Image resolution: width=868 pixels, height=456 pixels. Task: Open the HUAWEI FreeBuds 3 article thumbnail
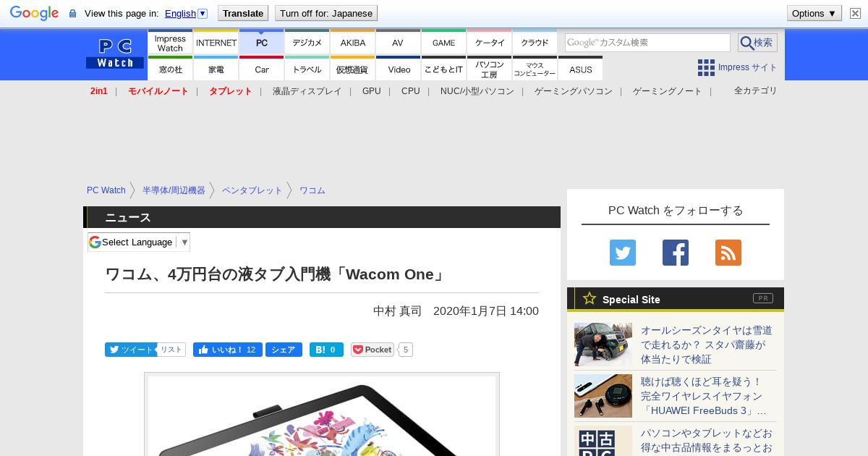tap(603, 396)
